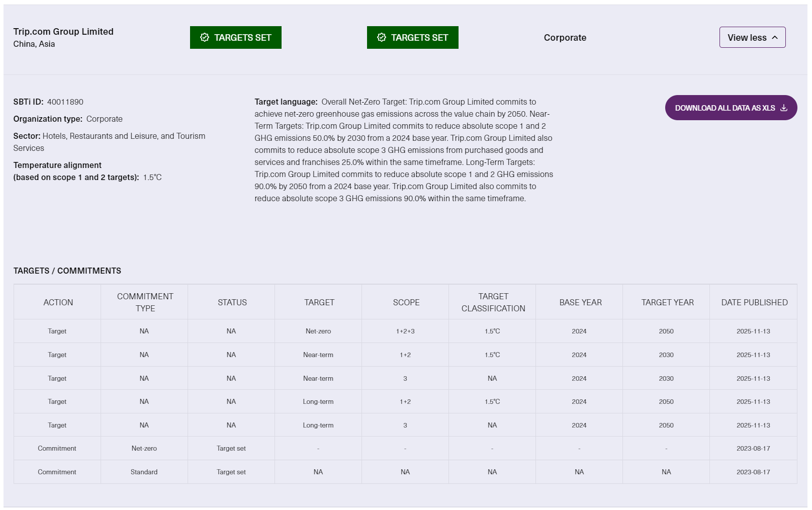Click the BASE YEAR column header

(580, 302)
